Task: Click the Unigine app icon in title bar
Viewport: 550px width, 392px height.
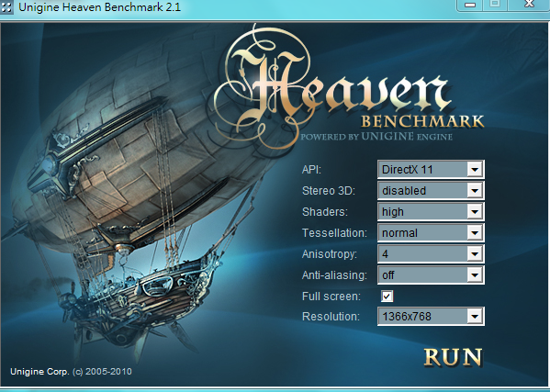Action: point(6,7)
